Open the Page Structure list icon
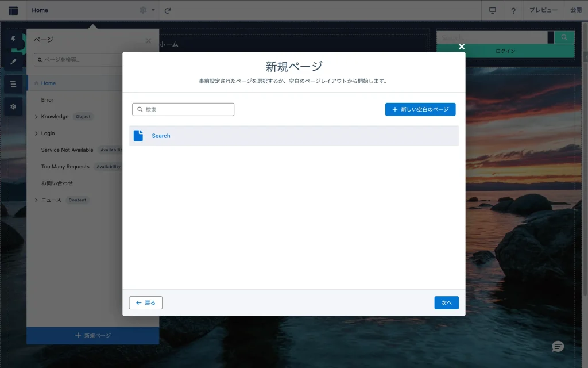The image size is (588, 368). pos(13,84)
